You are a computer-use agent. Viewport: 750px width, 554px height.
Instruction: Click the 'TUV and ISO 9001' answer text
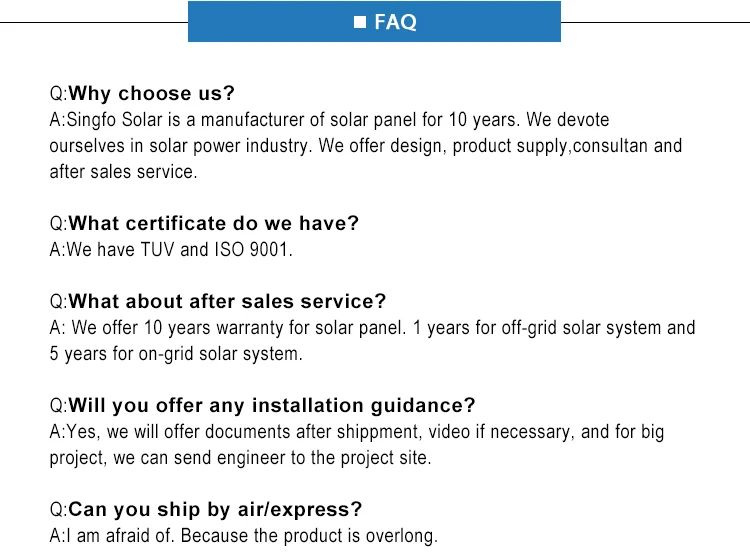[x=216, y=250]
